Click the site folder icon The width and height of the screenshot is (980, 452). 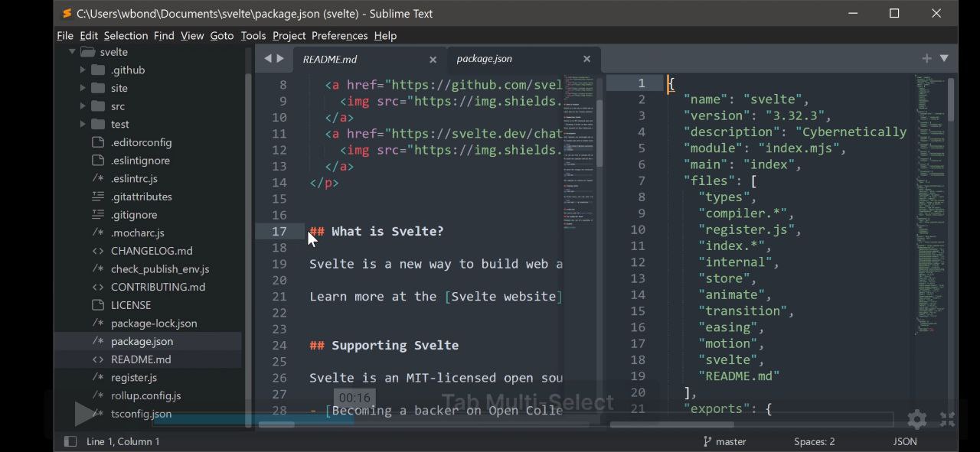tap(98, 88)
